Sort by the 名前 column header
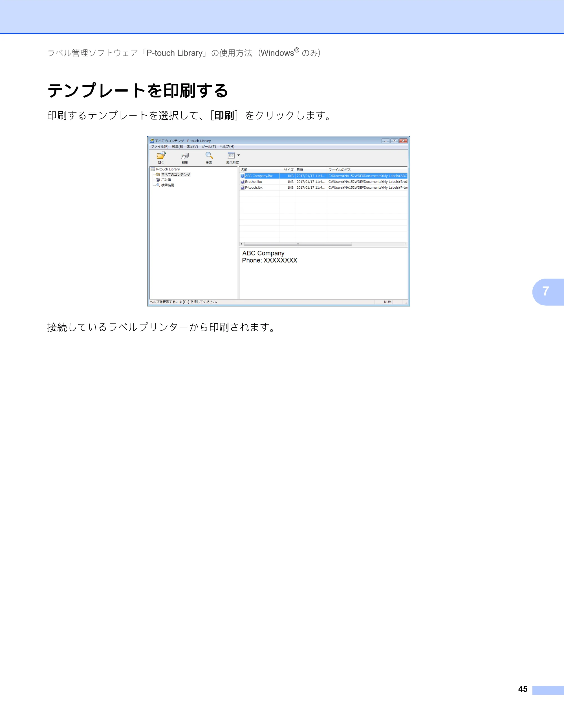Screen dimensions: 564x728 tap(259, 170)
